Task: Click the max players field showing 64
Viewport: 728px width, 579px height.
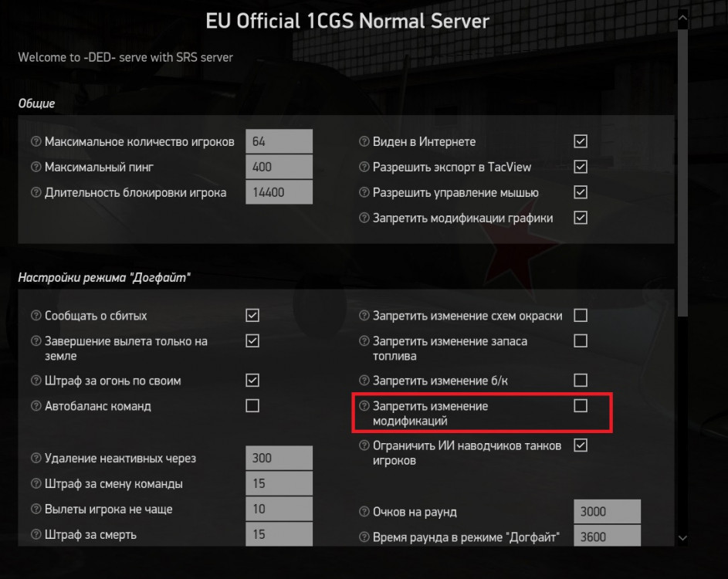Action: coord(279,141)
